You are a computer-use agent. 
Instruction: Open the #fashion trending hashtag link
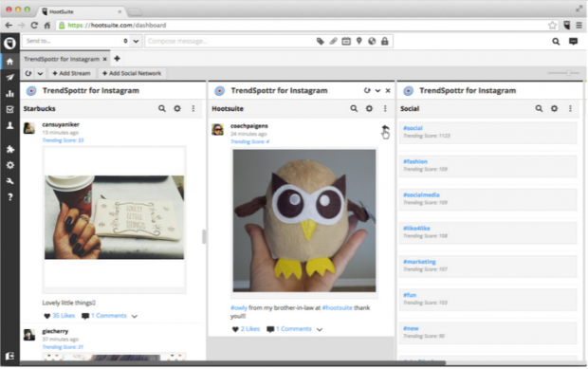(x=415, y=161)
